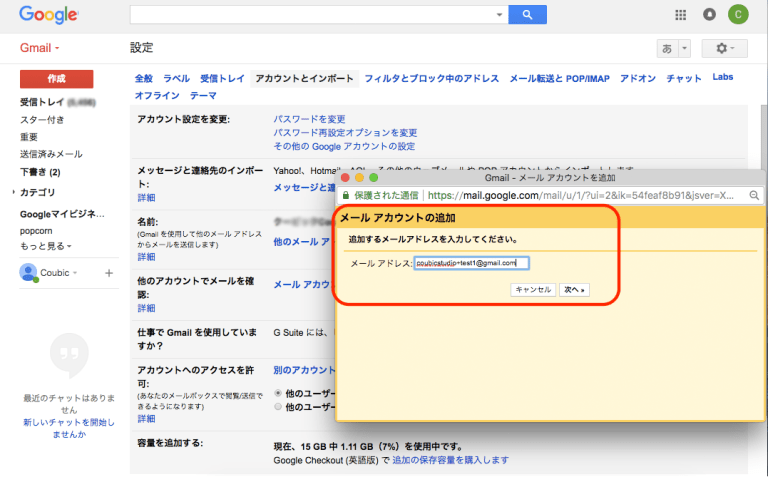Add a chat contact with plus icon
This screenshot has width=768, height=477.
coord(109,273)
